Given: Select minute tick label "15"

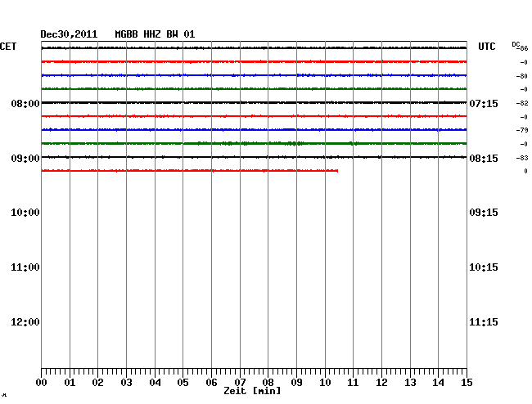Looking at the screenshot, I should coord(467,383).
